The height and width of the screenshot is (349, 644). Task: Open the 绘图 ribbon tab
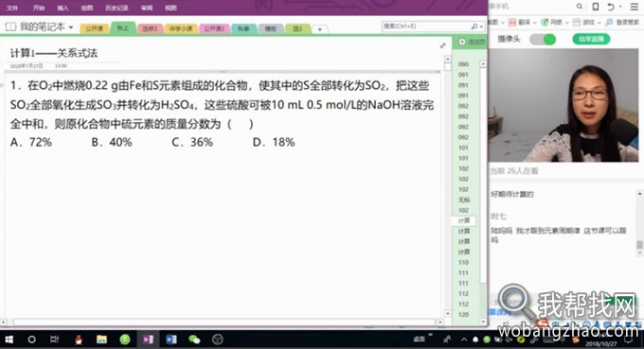pyautogui.click(x=87, y=8)
